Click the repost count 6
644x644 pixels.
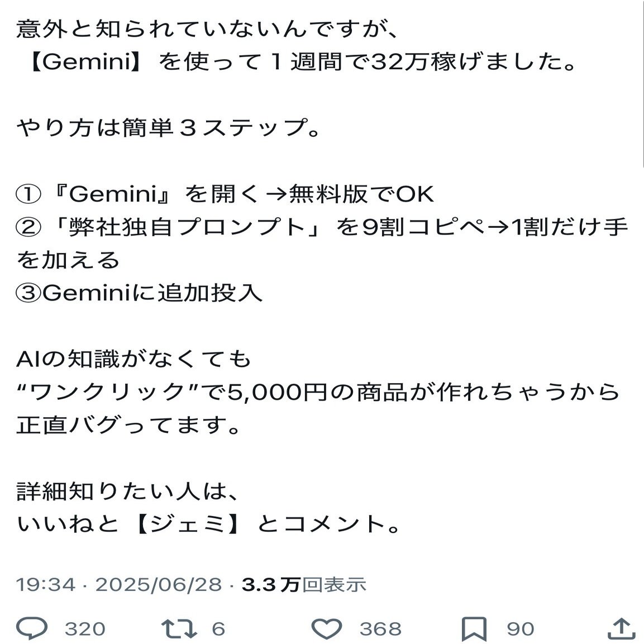[x=218, y=629]
